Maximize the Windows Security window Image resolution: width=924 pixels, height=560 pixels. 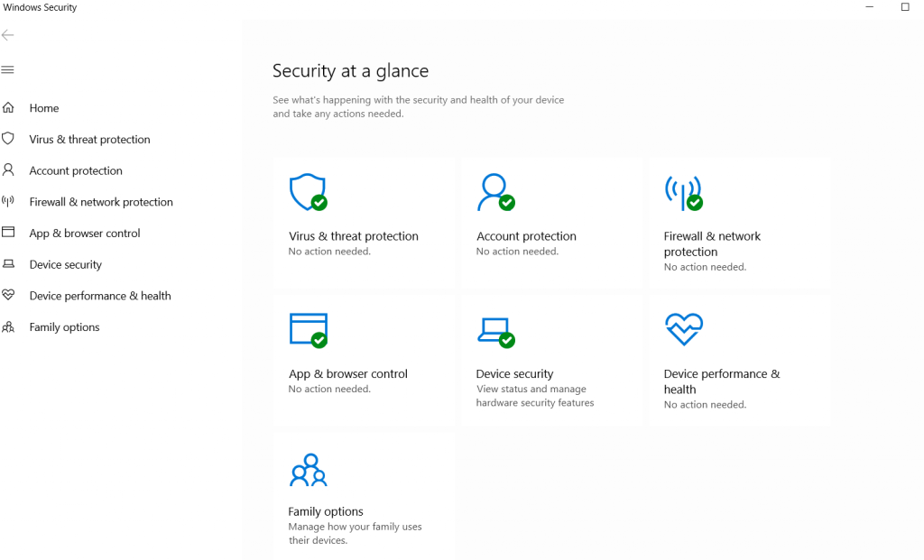905,7
